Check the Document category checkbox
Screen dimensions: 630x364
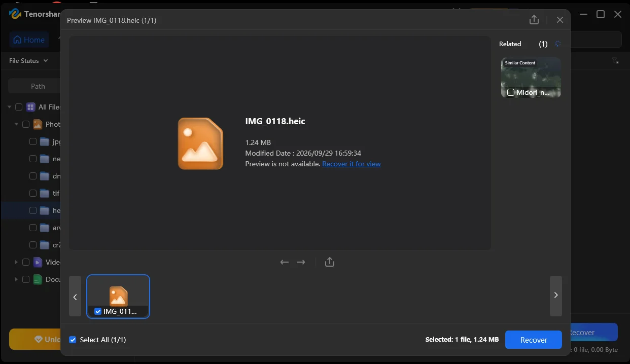[x=26, y=279]
